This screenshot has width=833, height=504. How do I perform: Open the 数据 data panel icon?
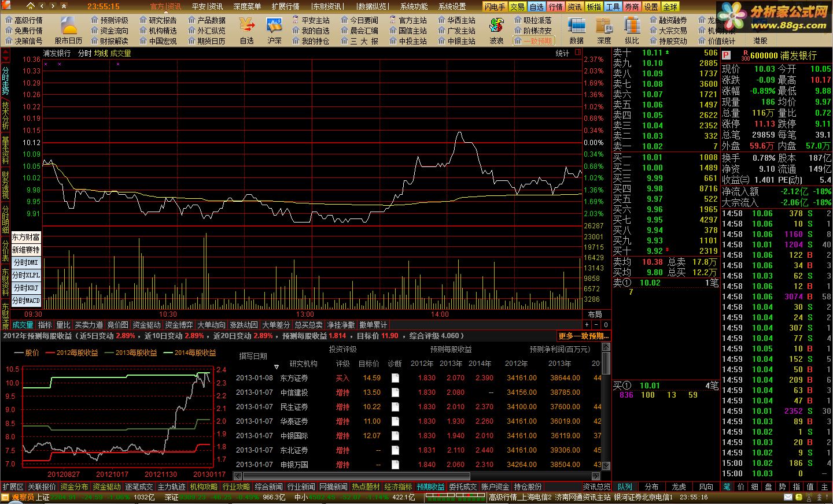(576, 31)
